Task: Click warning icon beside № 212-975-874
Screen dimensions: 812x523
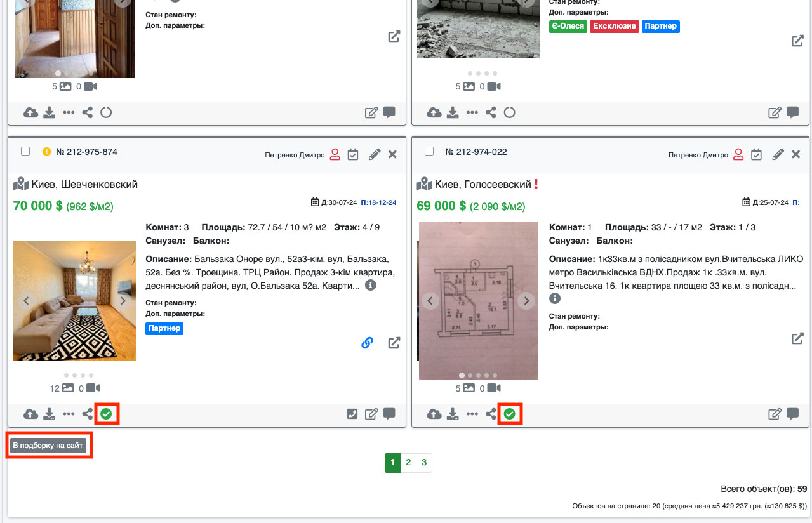Action: (46, 152)
